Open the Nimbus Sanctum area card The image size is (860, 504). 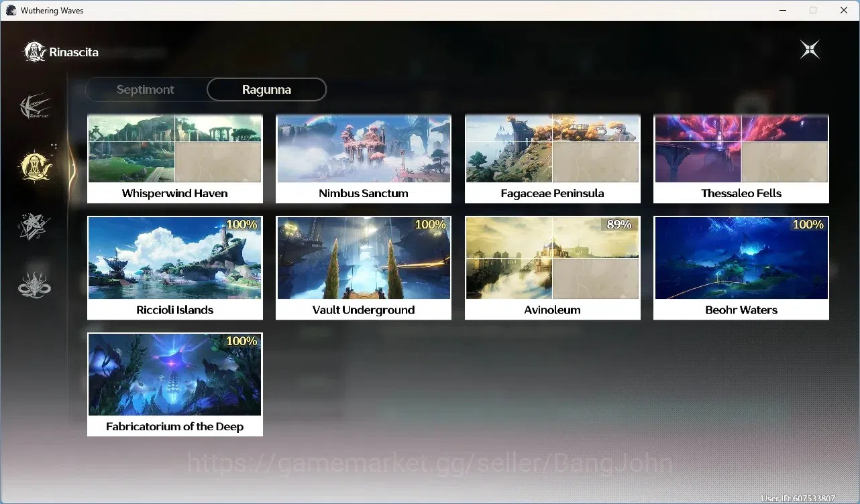pos(364,159)
